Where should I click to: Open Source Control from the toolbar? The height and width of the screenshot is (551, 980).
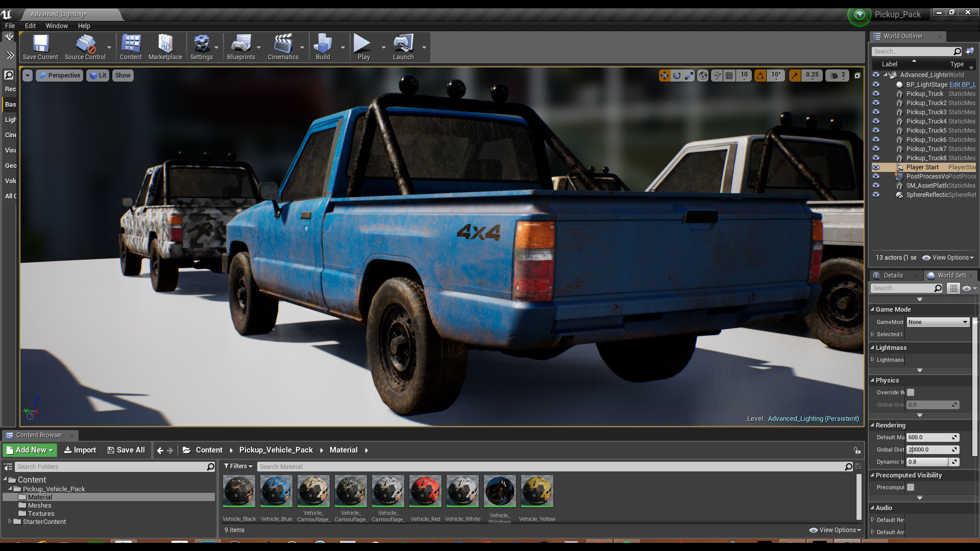(85, 47)
